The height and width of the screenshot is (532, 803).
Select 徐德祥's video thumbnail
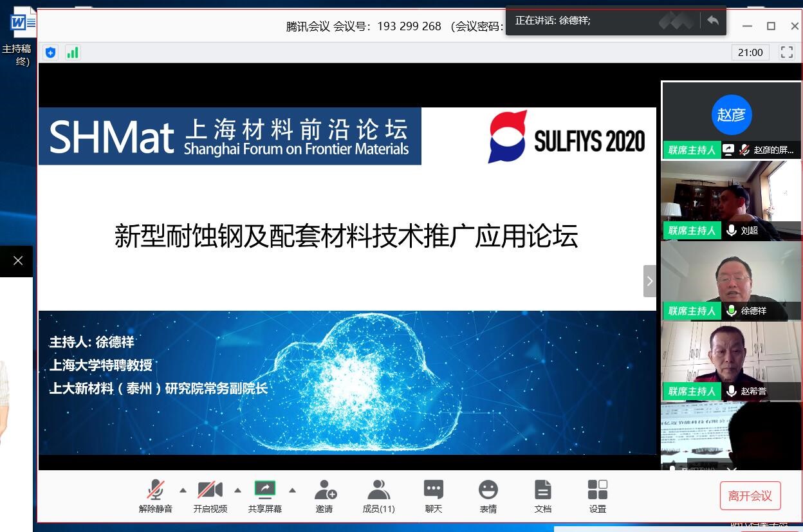click(x=732, y=280)
